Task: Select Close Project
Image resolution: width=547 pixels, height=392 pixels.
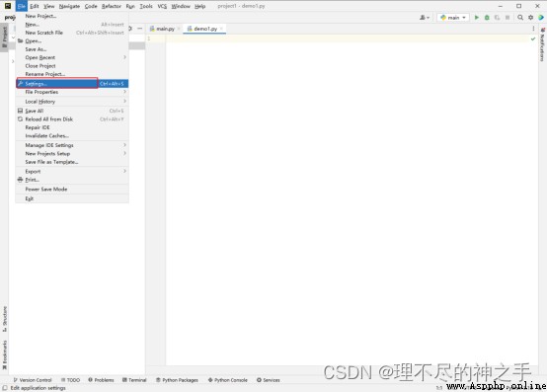Action: [72, 66]
